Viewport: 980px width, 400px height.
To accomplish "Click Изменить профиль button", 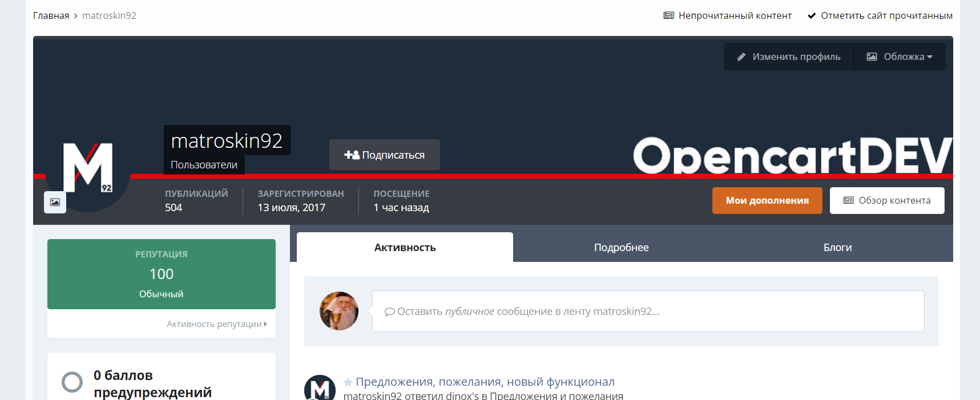I will point(789,56).
